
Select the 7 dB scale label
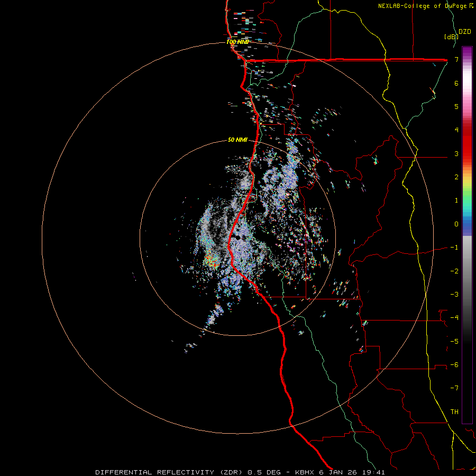[456, 59]
